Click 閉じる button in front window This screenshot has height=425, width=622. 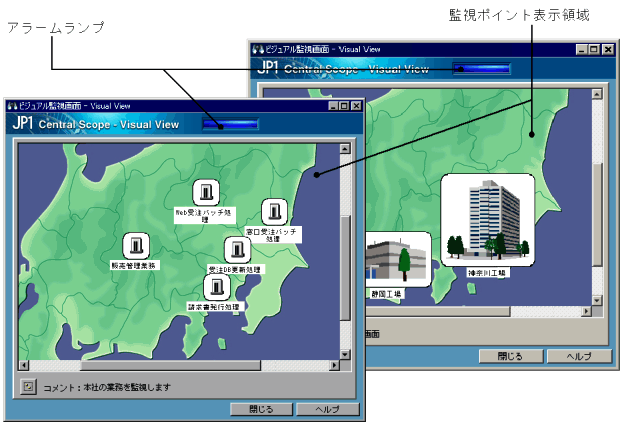pos(261,409)
